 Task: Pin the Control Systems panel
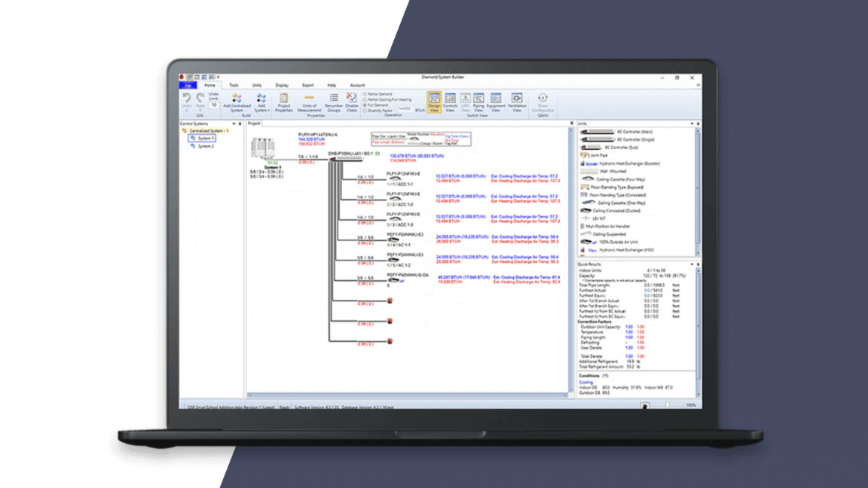click(240, 124)
